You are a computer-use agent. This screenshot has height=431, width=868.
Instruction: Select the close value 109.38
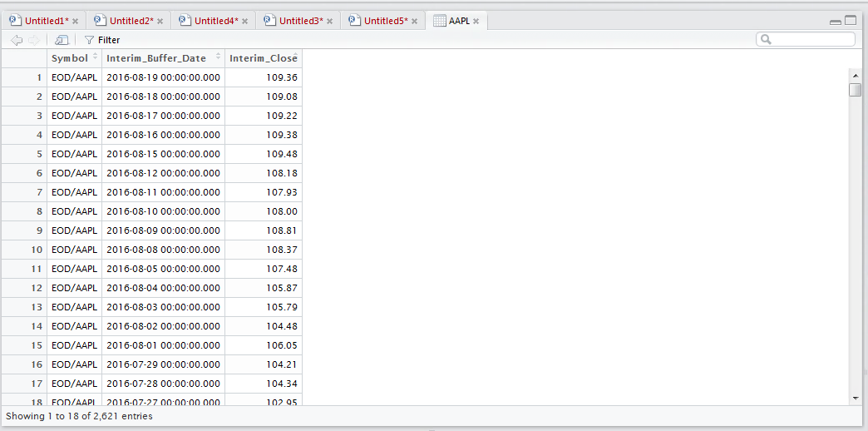[264, 135]
